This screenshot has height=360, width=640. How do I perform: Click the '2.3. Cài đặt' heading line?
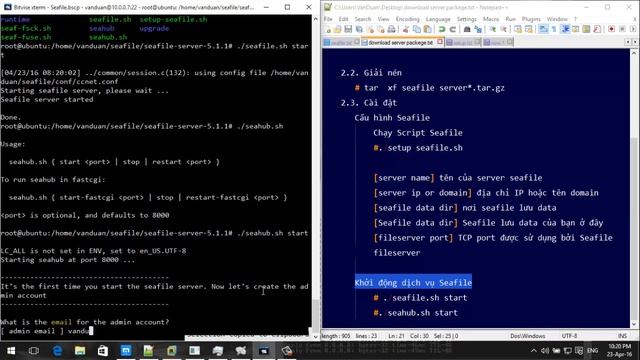coord(369,103)
